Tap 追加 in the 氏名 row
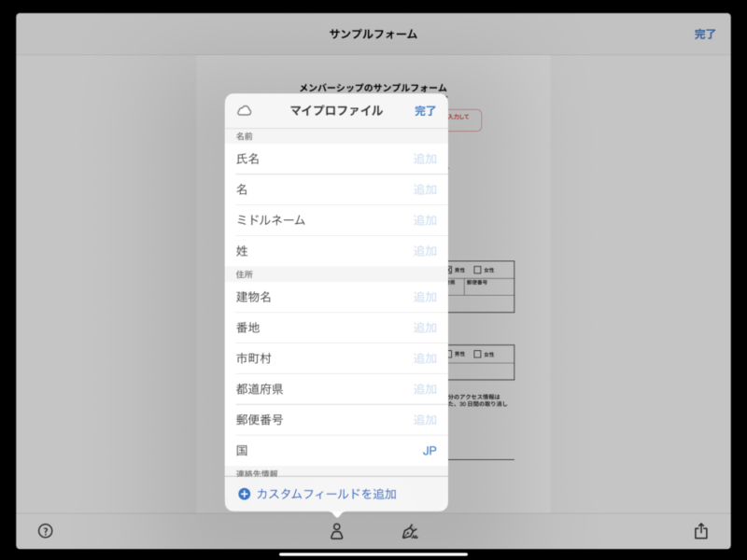Image resolution: width=747 pixels, height=560 pixels. [425, 159]
